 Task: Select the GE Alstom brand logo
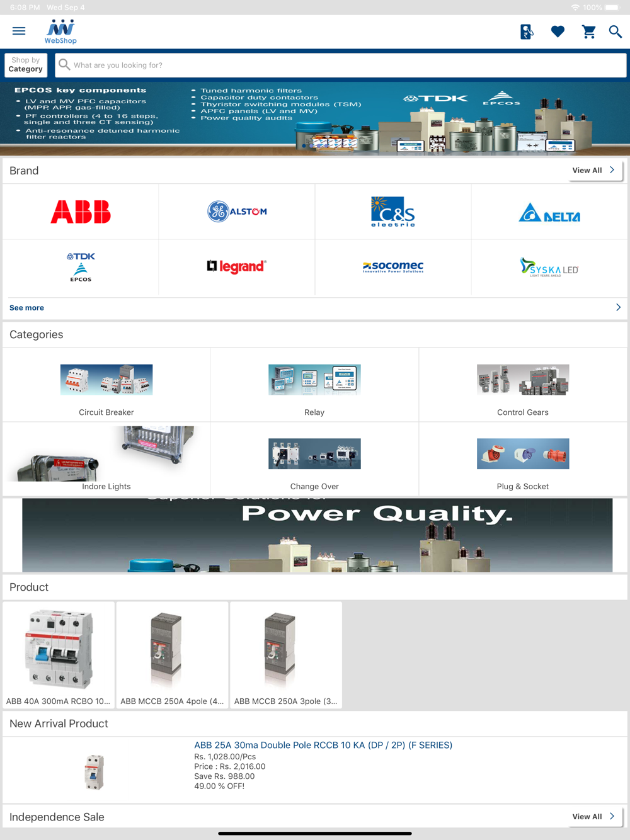pyautogui.click(x=237, y=212)
